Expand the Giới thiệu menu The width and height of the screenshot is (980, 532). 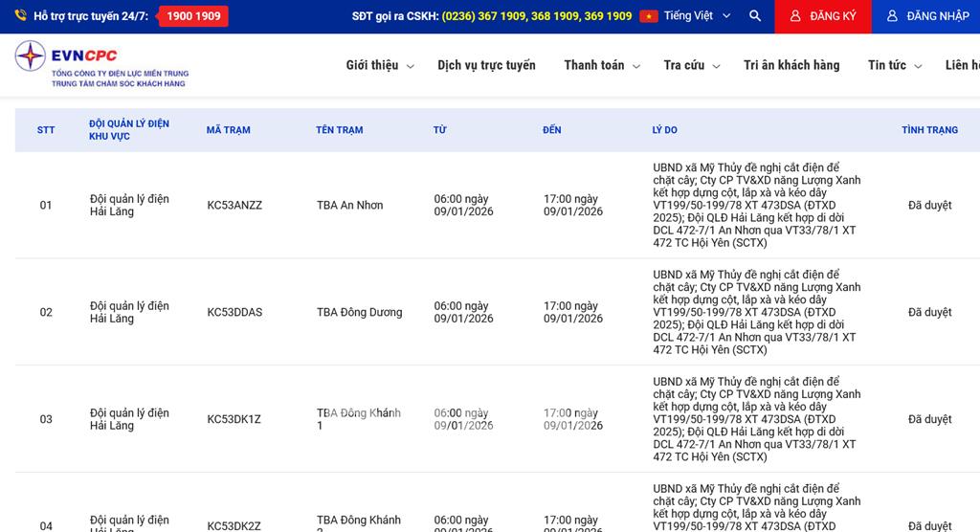click(x=380, y=65)
